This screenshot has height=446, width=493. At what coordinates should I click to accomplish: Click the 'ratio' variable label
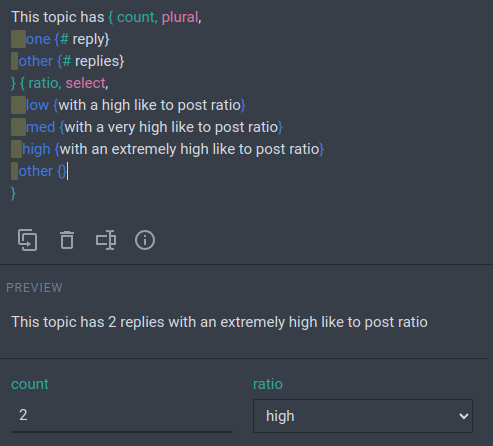268,384
